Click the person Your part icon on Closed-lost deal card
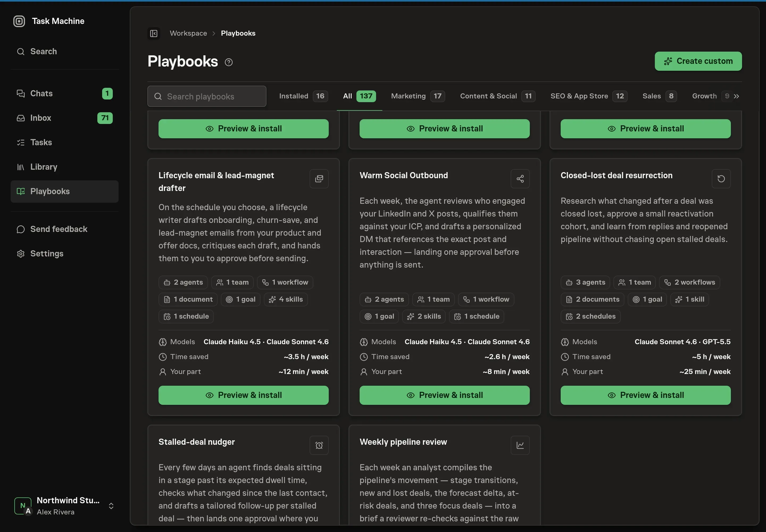 [565, 372]
